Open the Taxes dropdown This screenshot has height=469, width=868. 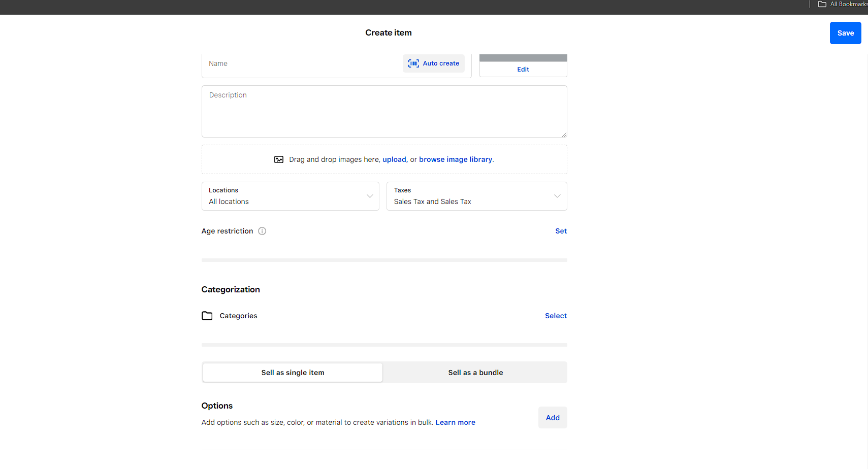(x=477, y=196)
